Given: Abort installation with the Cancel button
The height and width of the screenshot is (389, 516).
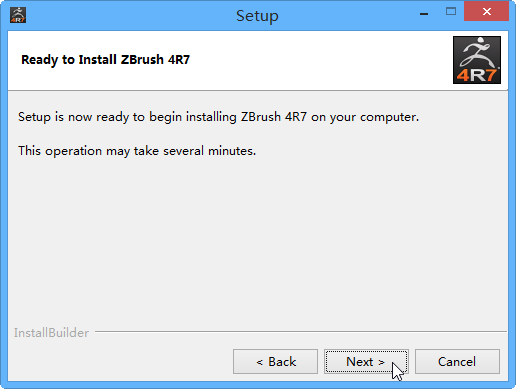Looking at the screenshot, I should (457, 362).
